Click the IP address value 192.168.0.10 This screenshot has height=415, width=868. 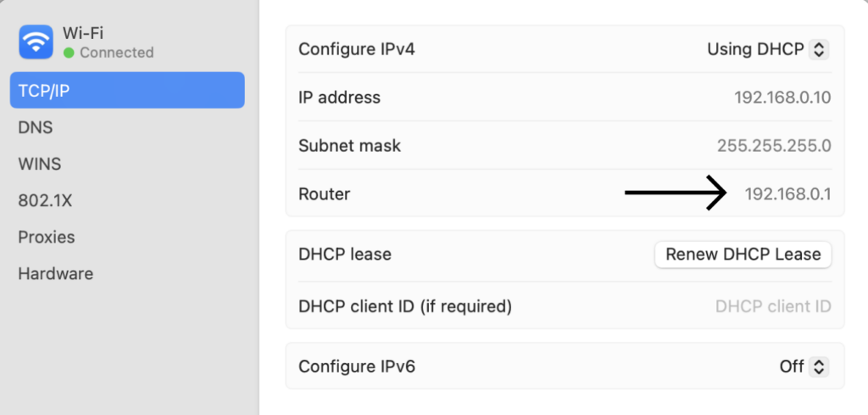782,98
